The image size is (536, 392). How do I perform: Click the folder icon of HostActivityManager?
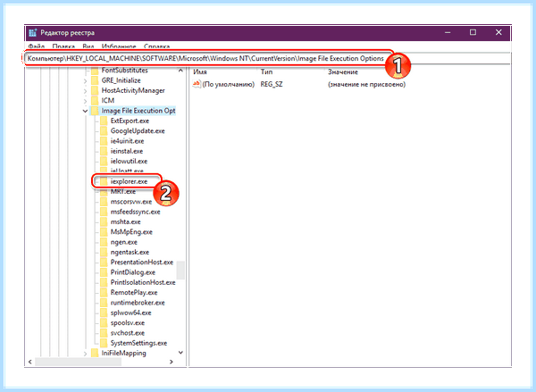95,90
